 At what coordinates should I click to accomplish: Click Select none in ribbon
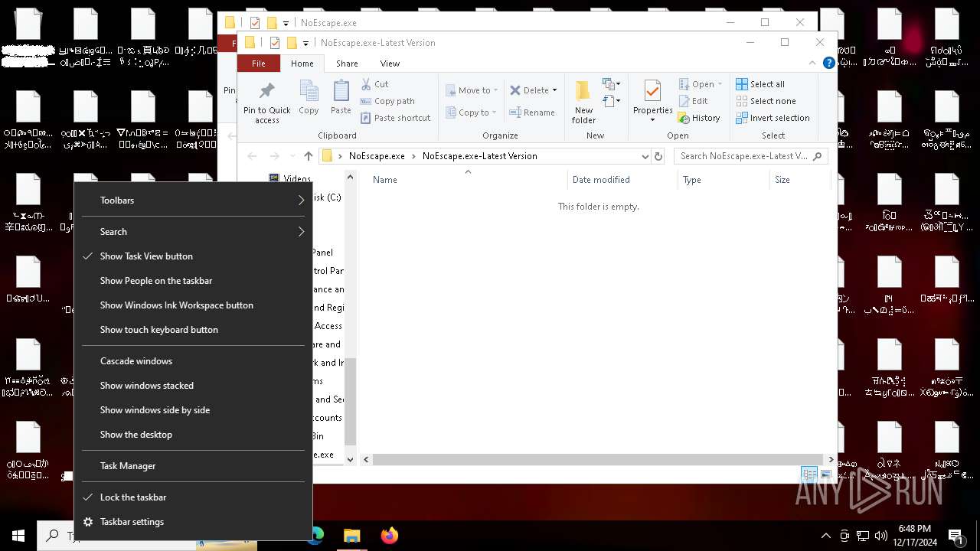coord(766,101)
